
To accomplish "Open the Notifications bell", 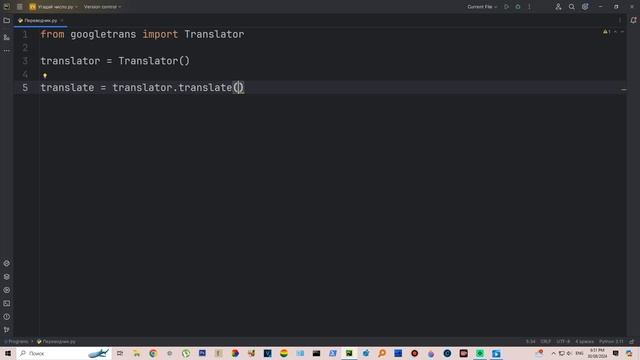I will click(633, 20).
